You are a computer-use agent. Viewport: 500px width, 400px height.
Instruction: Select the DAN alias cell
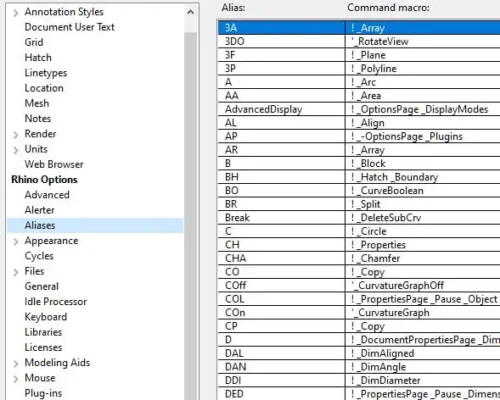click(x=282, y=367)
